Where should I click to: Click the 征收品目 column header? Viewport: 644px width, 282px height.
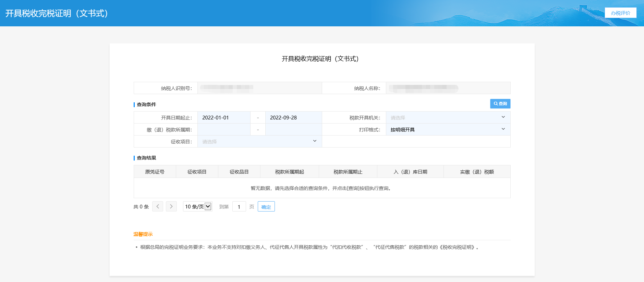click(239, 171)
